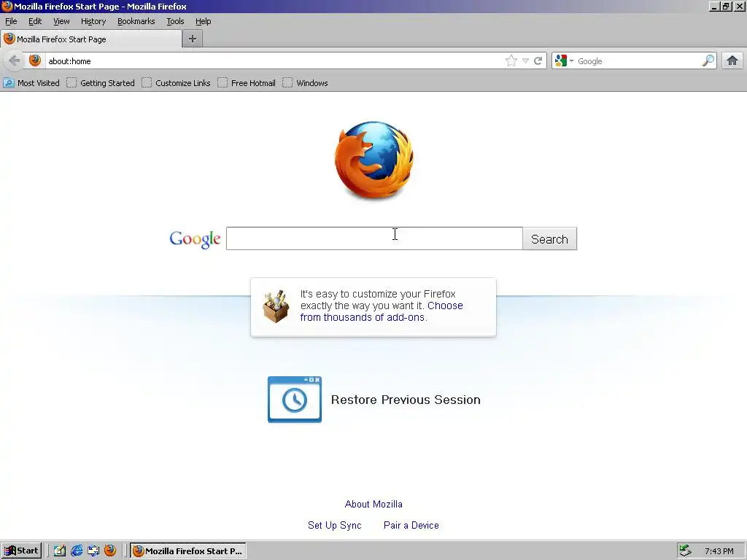Open the Edit menu
Screen dimensions: 747x560
click(x=35, y=21)
